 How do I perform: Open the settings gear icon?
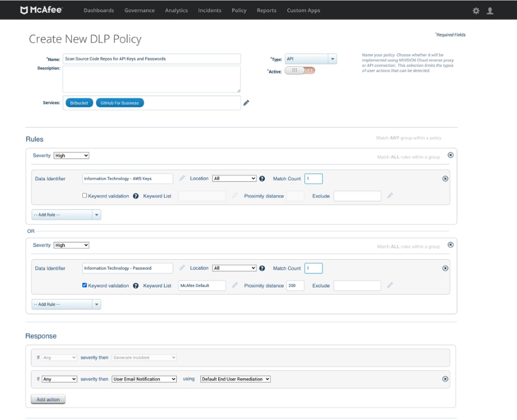(476, 11)
